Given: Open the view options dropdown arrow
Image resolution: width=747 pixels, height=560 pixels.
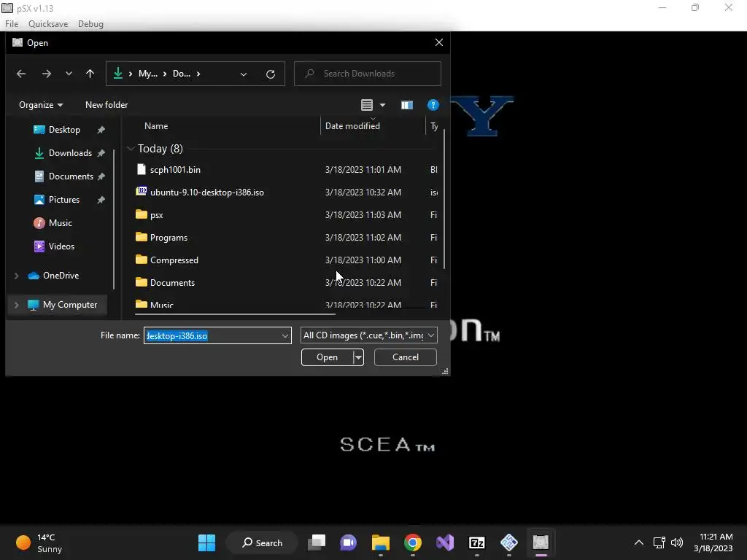Looking at the screenshot, I should pyautogui.click(x=382, y=105).
